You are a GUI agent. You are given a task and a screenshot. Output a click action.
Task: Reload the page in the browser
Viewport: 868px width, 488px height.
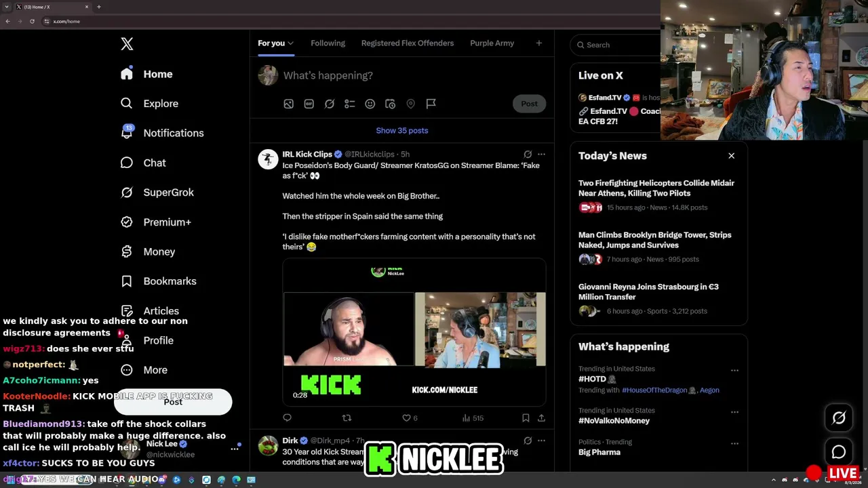tap(32, 21)
